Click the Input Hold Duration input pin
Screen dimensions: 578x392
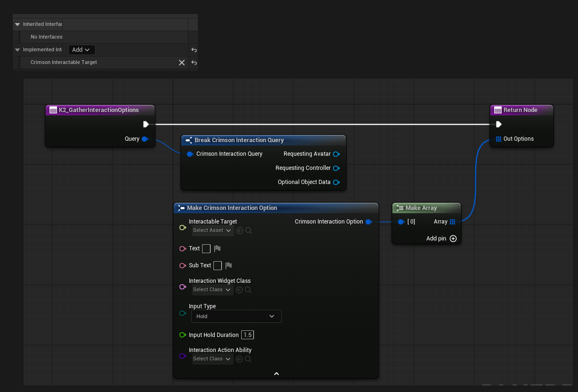click(183, 335)
